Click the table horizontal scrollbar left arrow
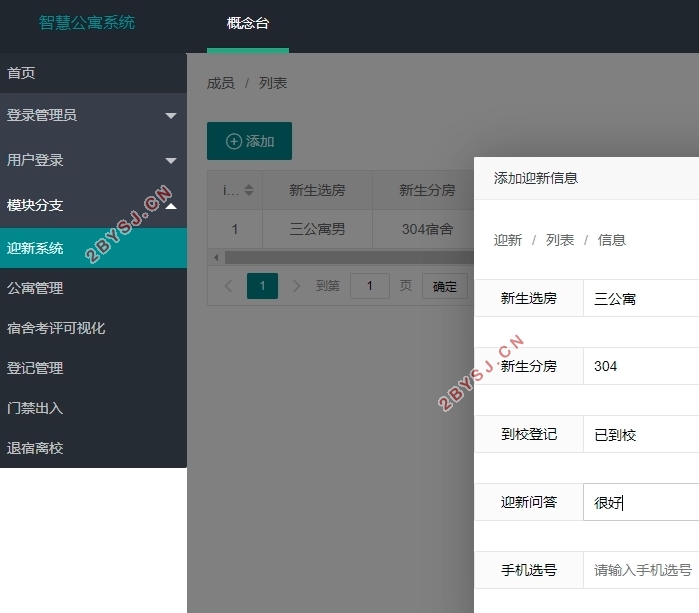The height and width of the screenshot is (613, 699). (x=216, y=257)
